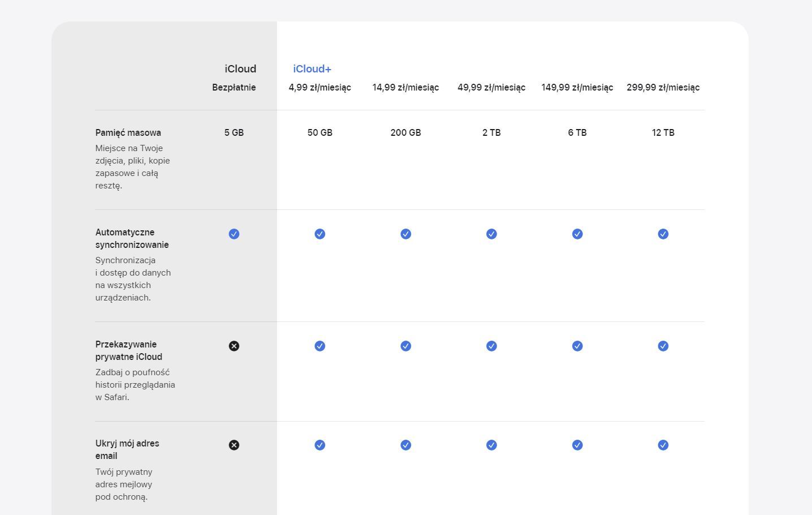The width and height of the screenshot is (812, 515).
Task: Click Przekazywanie prywatne checkmark under 49,99 zł plan
Action: pos(492,346)
